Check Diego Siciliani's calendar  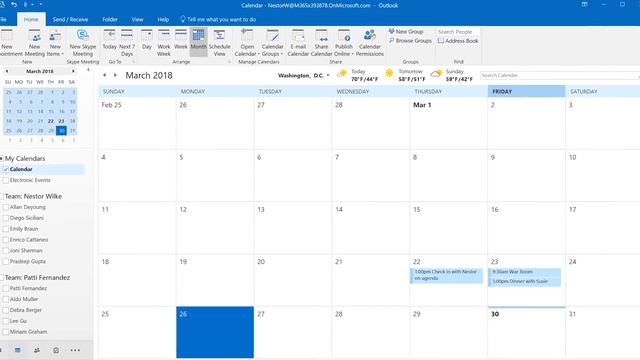pyautogui.click(x=6, y=218)
